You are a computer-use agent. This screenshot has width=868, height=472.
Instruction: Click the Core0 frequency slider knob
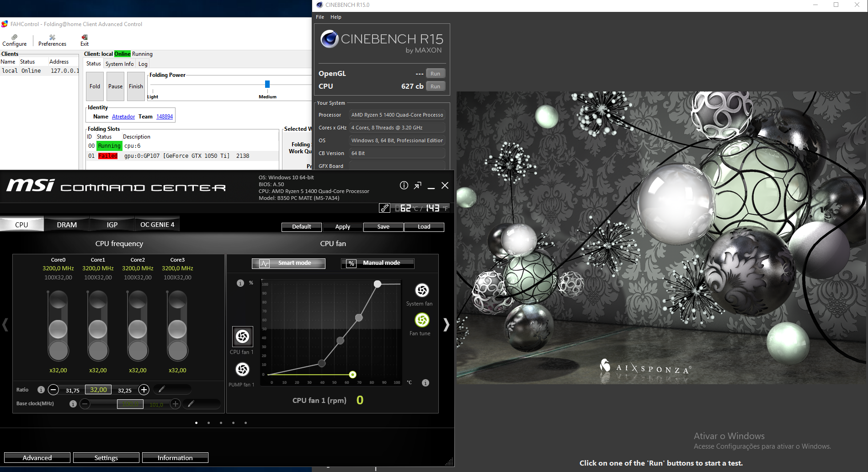point(58,329)
